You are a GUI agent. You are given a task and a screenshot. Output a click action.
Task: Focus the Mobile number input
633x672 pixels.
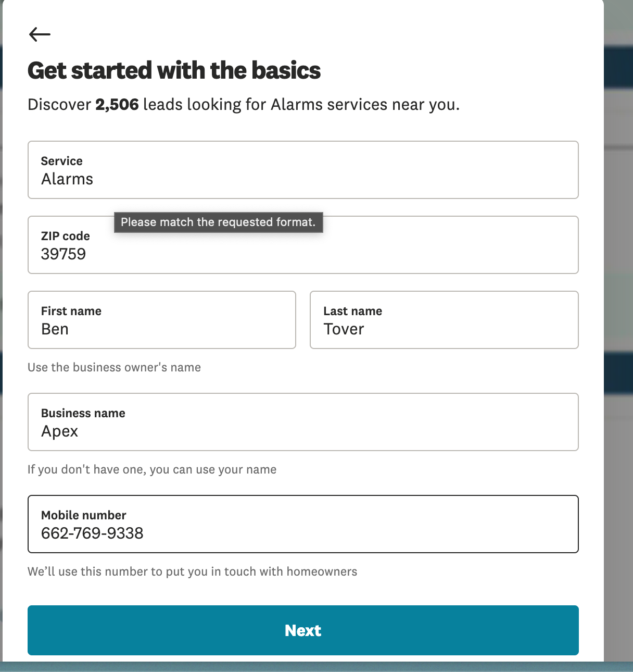coord(302,524)
